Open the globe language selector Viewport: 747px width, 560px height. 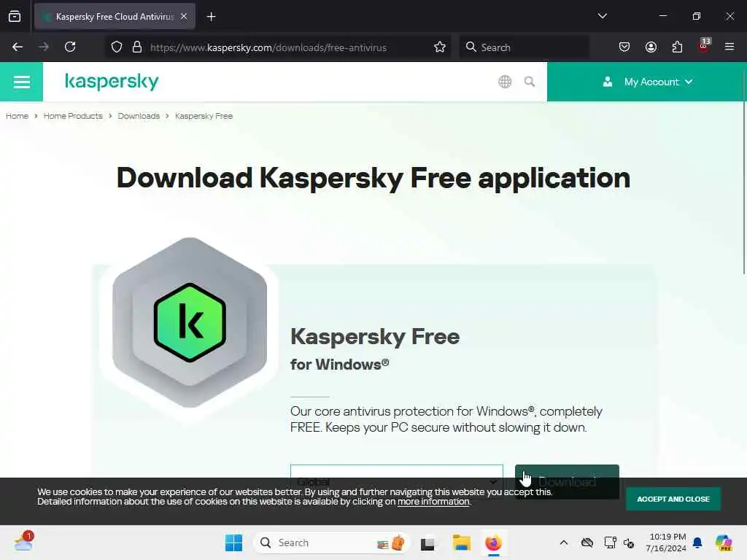[x=505, y=82]
